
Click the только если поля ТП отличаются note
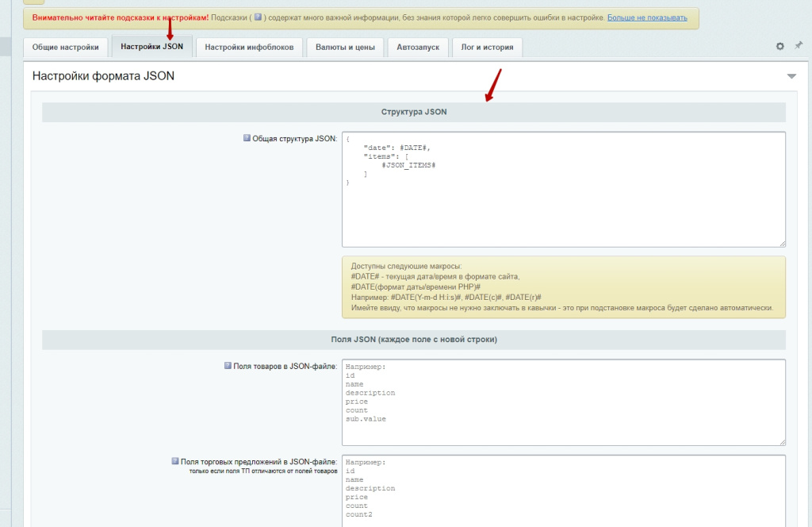(x=263, y=471)
